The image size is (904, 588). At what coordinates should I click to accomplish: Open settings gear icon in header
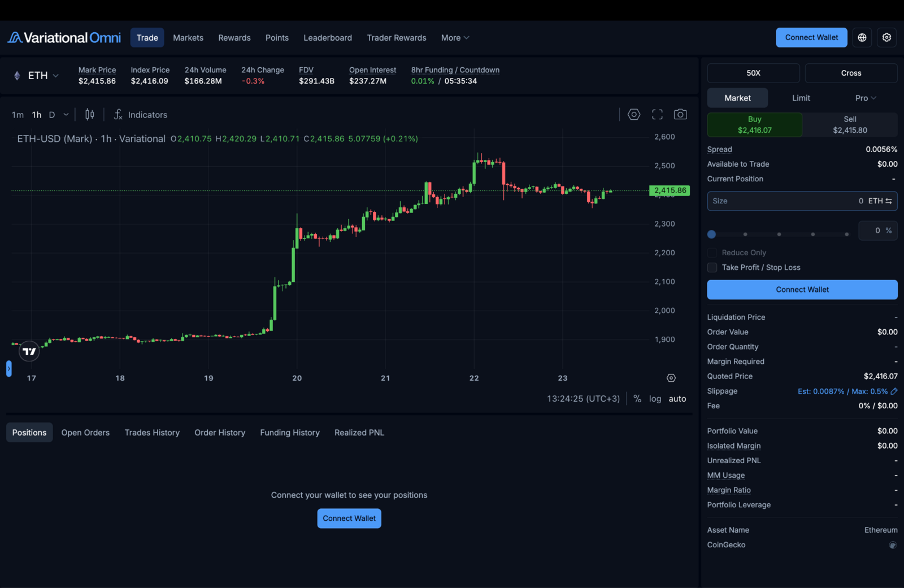coord(887,37)
